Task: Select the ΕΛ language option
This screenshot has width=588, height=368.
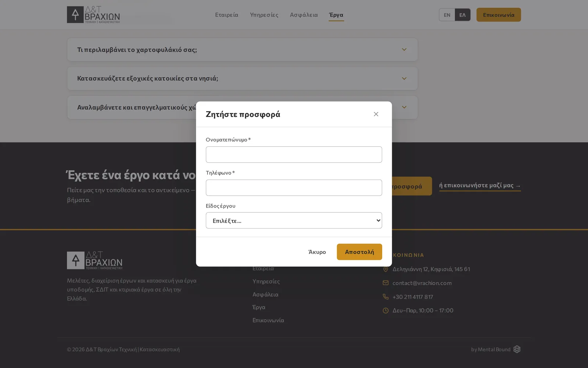Action: [x=462, y=15]
